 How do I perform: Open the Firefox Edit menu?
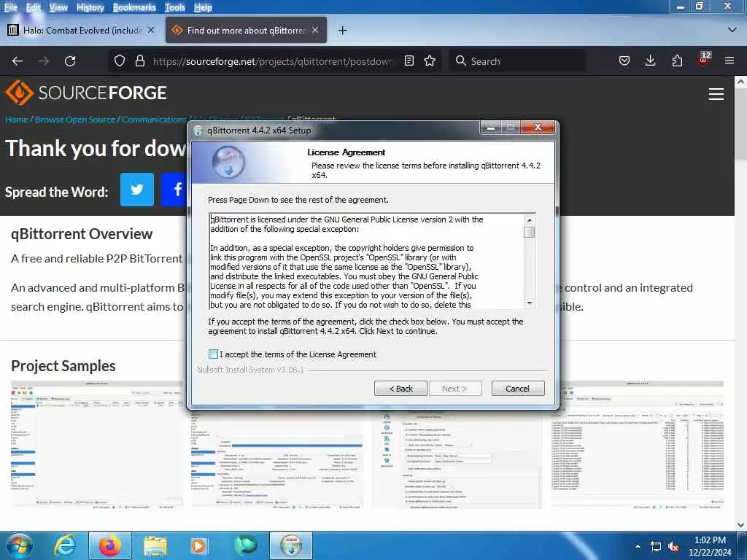click(34, 7)
